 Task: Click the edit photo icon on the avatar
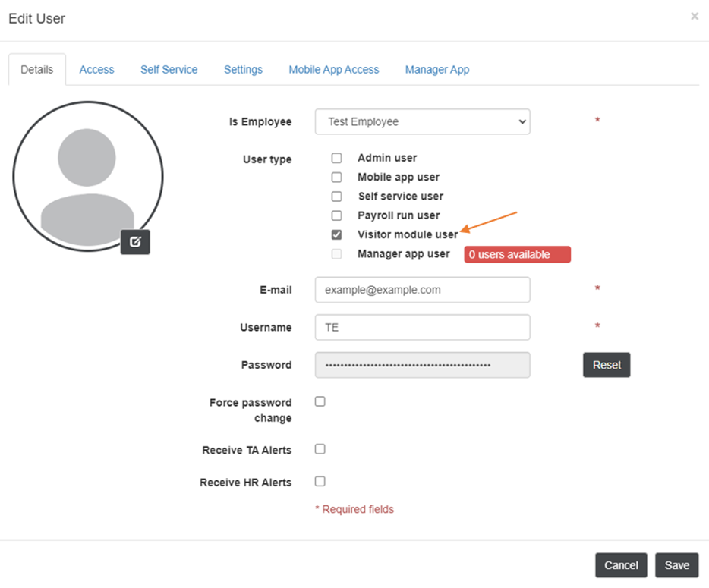[x=135, y=242]
